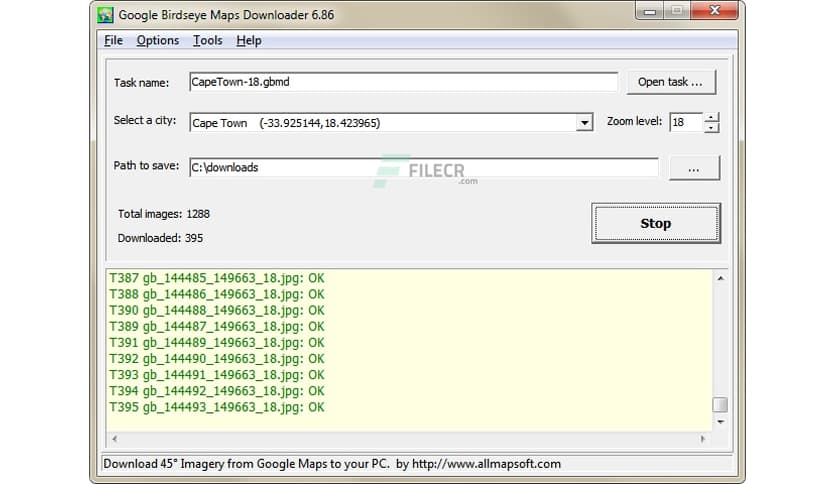This screenshot has height=484, width=836.
Task: Select log line T388 gb_144486_149663_18.jpg
Action: (216, 294)
